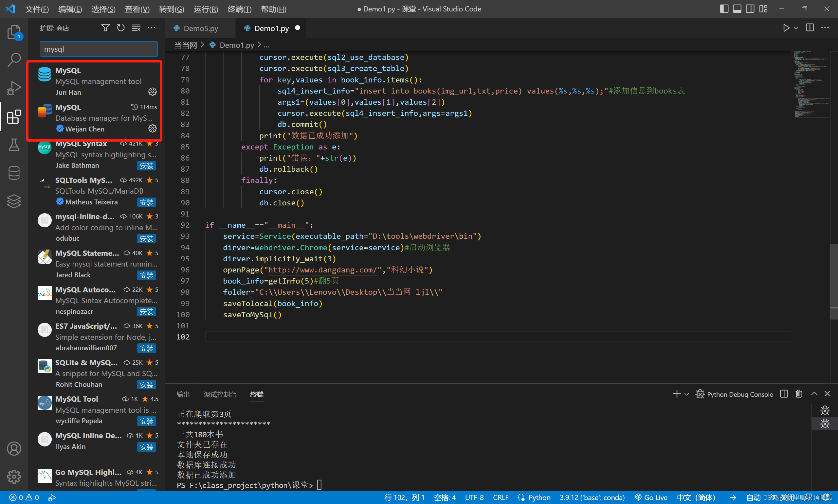The width and height of the screenshot is (838, 504).
Task: Filter extensions with the funnel icon
Action: coord(105,28)
